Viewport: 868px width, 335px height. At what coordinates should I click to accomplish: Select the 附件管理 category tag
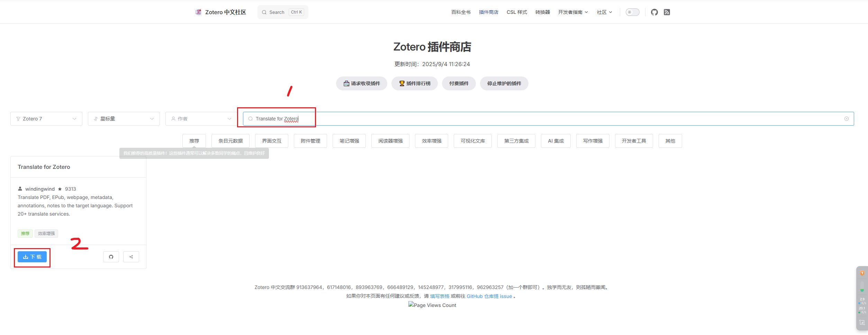coord(310,141)
